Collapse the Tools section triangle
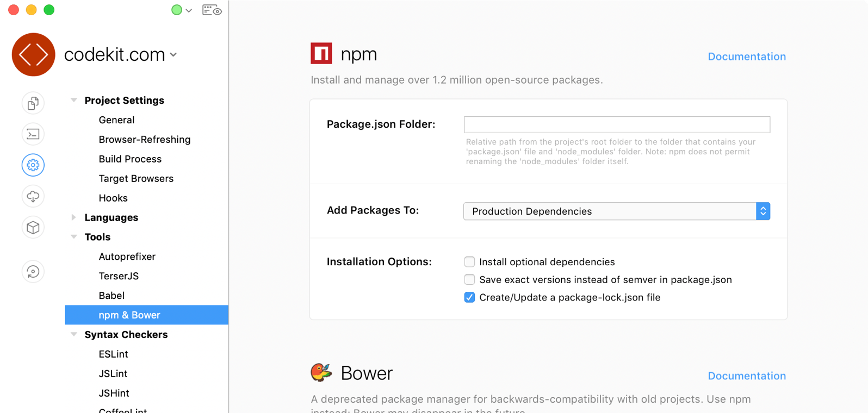This screenshot has height=413, width=868. tap(74, 237)
